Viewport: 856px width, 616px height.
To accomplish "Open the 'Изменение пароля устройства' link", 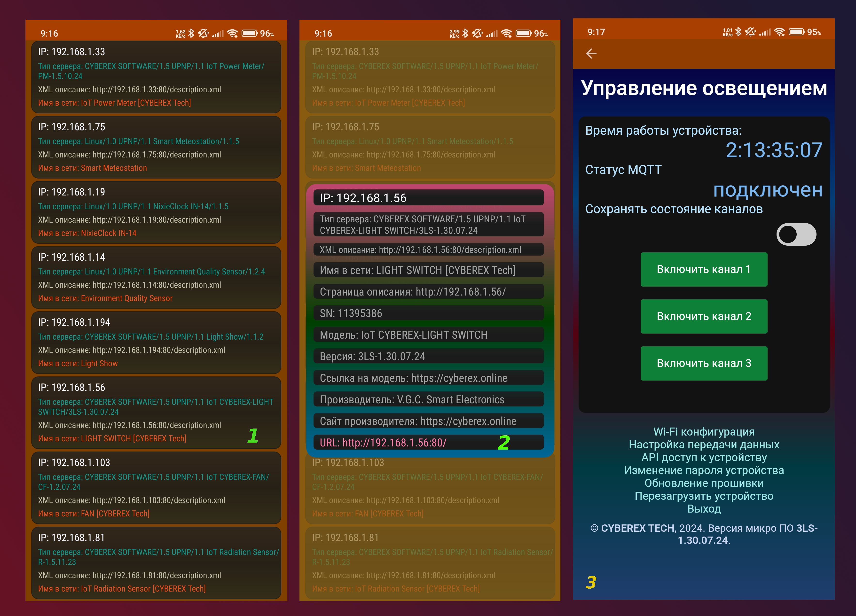I will pyautogui.click(x=704, y=470).
